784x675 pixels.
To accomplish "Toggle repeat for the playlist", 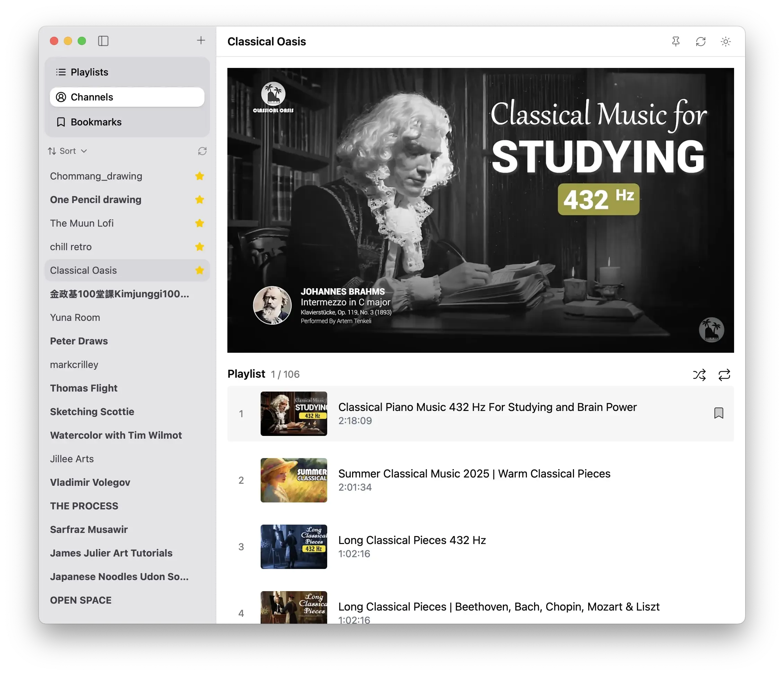I will click(x=724, y=375).
